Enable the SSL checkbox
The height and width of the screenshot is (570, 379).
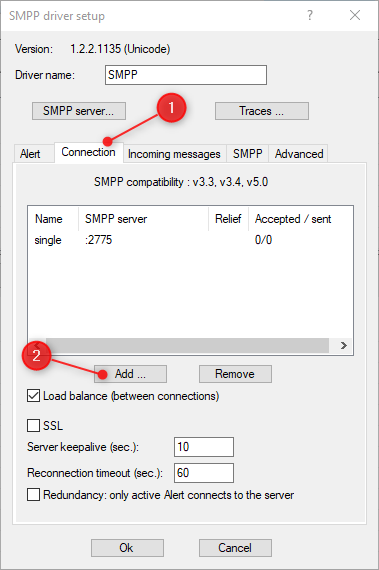33,425
